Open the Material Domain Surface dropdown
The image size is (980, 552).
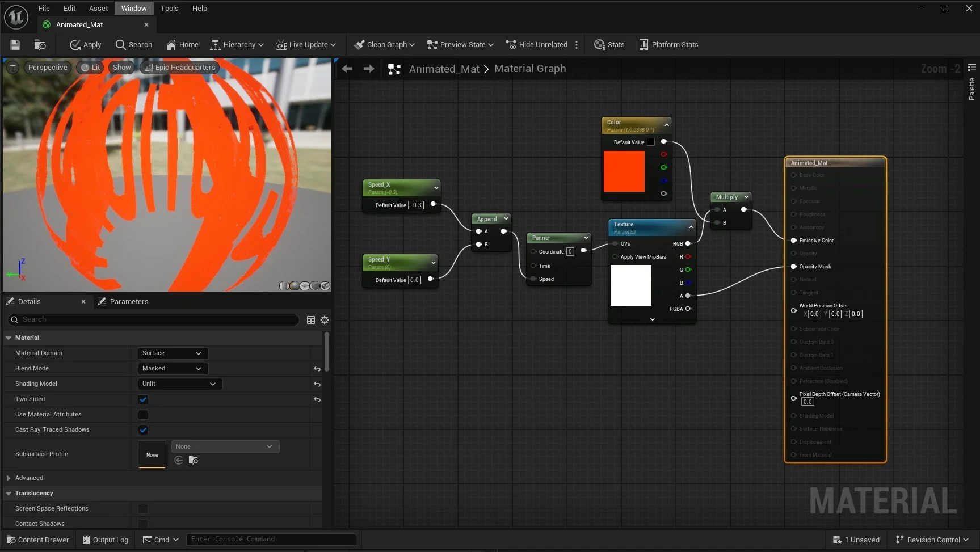pyautogui.click(x=173, y=353)
